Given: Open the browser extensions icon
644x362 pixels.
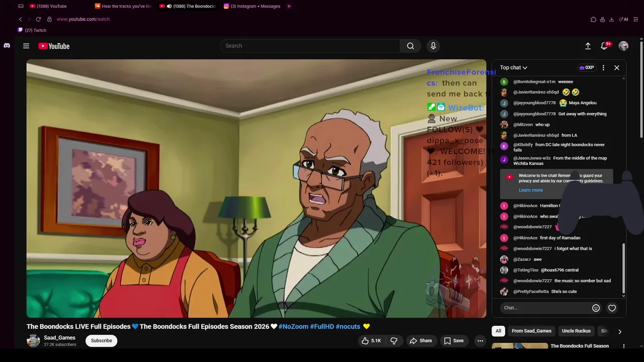Looking at the screenshot, I should pyautogui.click(x=593, y=19).
